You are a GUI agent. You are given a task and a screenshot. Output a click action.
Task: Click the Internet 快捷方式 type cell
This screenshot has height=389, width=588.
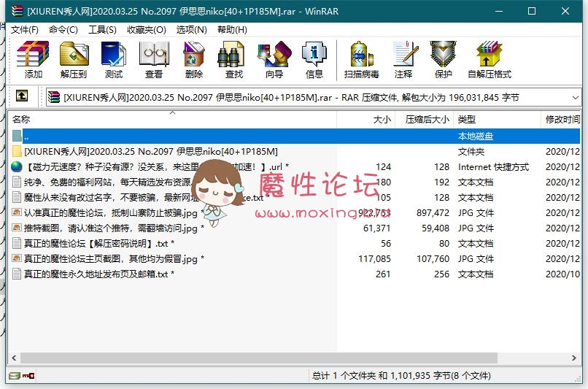[x=493, y=166]
